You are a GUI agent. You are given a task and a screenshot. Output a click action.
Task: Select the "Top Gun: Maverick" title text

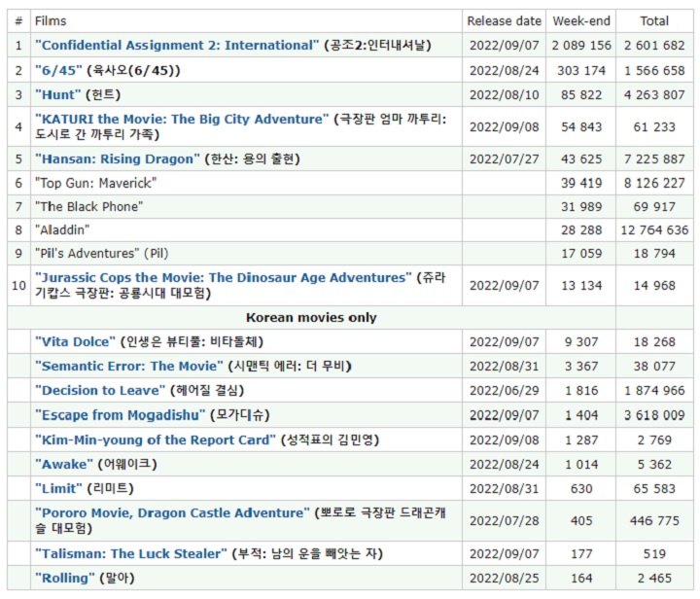[96, 183]
